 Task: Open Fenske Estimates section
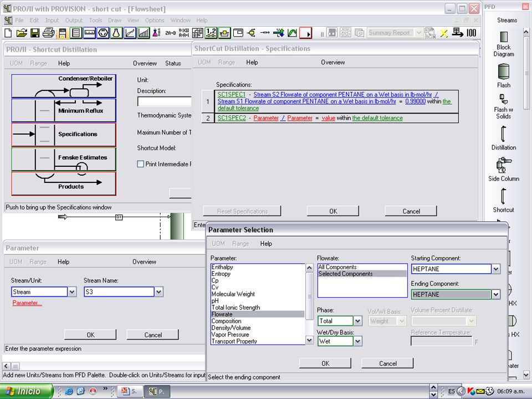coord(63,159)
